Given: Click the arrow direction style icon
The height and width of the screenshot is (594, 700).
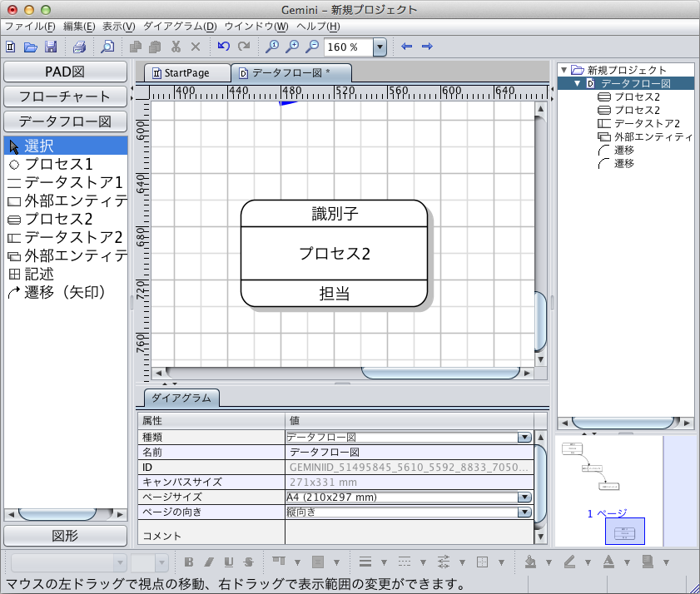Looking at the screenshot, I should [x=444, y=562].
